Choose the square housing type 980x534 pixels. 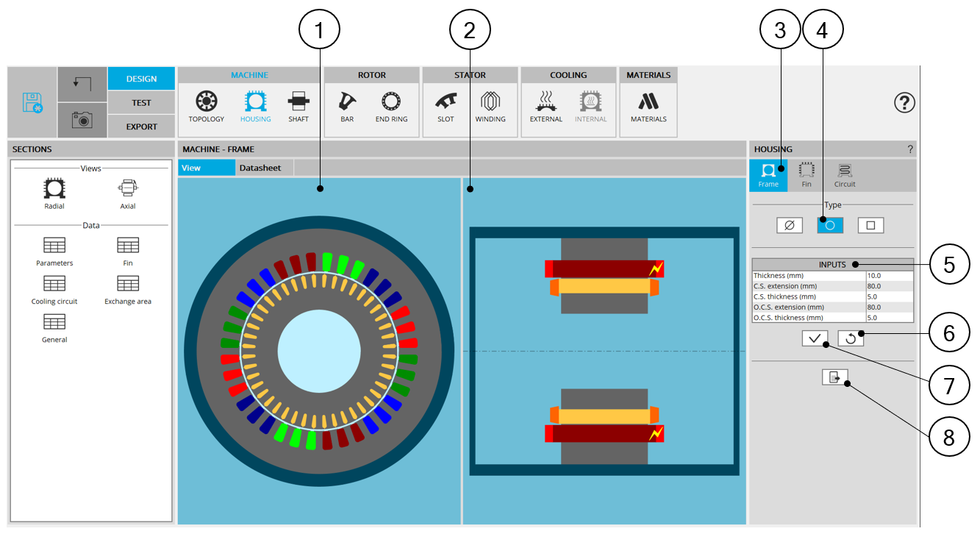point(870,226)
